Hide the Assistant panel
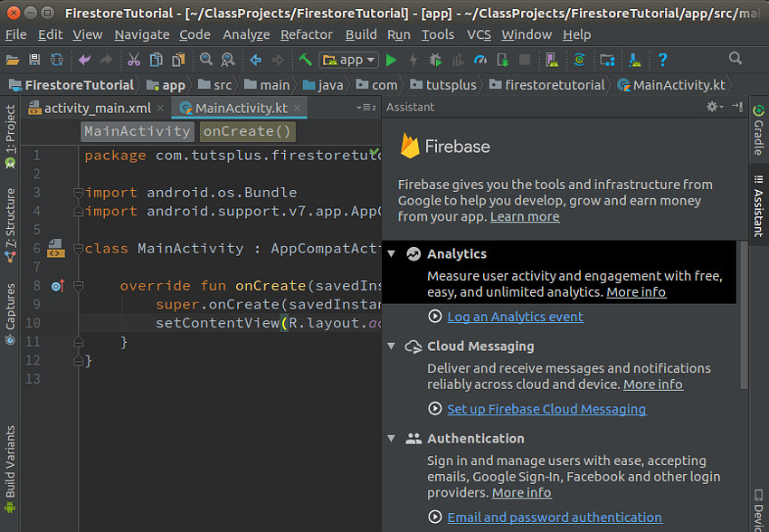Image resolution: width=769 pixels, height=532 pixels. [x=735, y=106]
